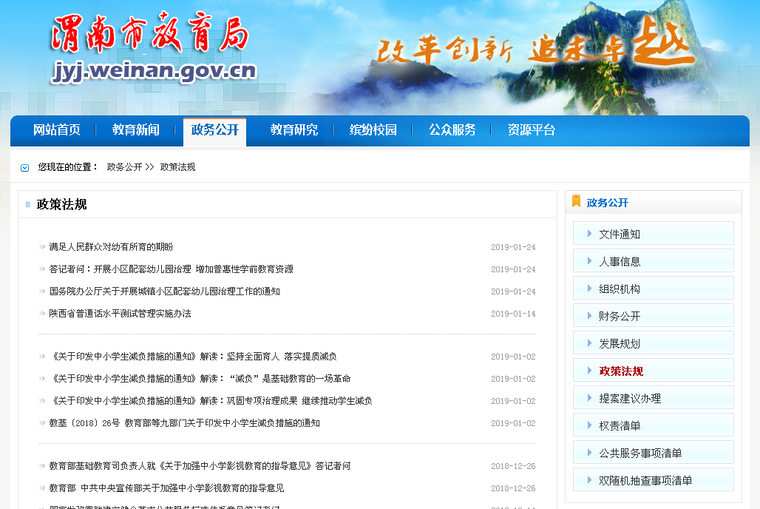Screen dimensions: 760x509
Task: Open 教育部基础教育司负责人答记者问 article
Action: (x=200, y=466)
